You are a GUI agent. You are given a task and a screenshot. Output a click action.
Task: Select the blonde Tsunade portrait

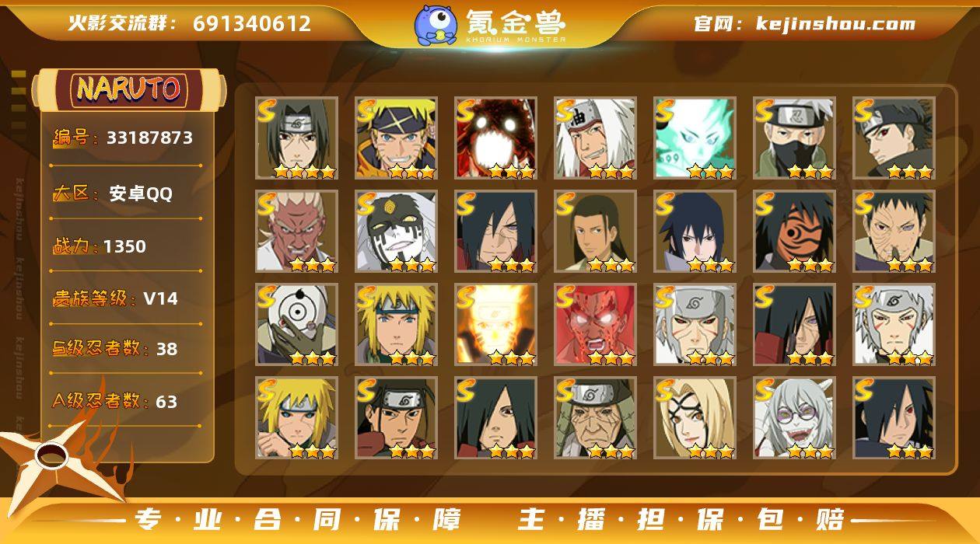click(x=695, y=417)
